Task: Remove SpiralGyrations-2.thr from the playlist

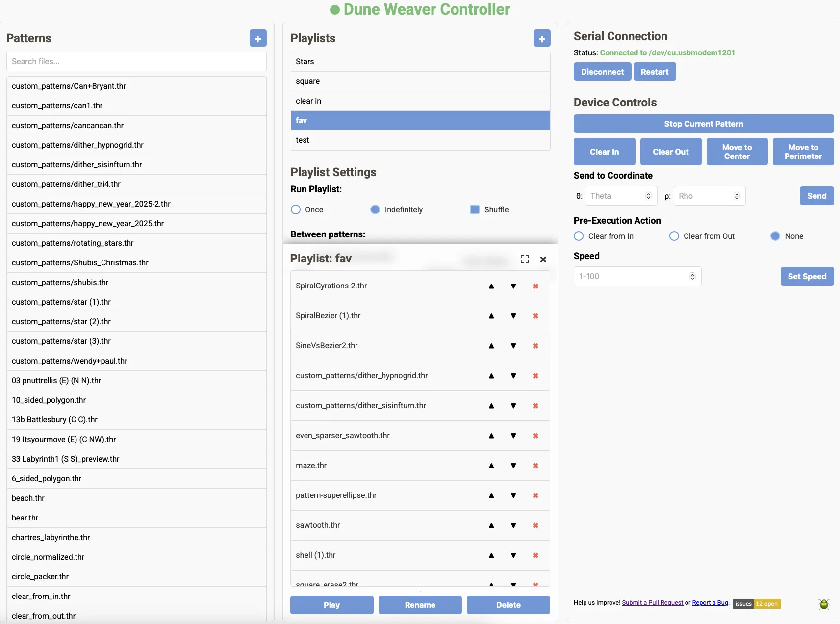Action: coord(535,286)
